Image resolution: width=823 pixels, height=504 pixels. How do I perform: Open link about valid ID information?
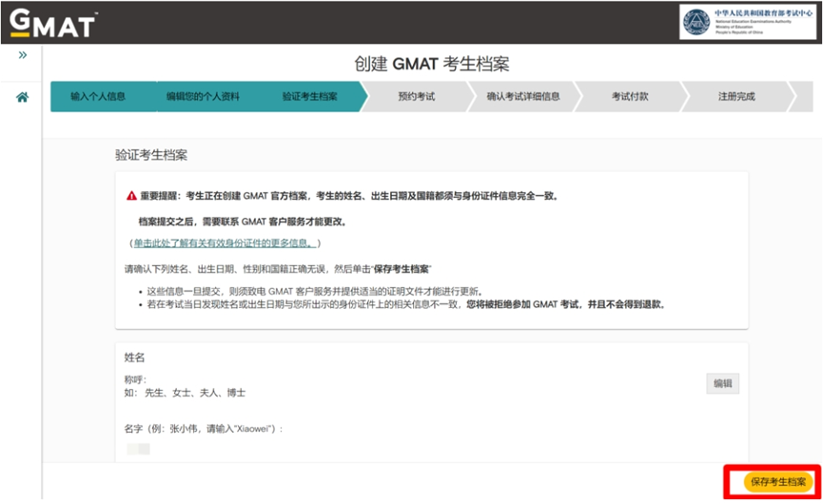click(x=225, y=243)
